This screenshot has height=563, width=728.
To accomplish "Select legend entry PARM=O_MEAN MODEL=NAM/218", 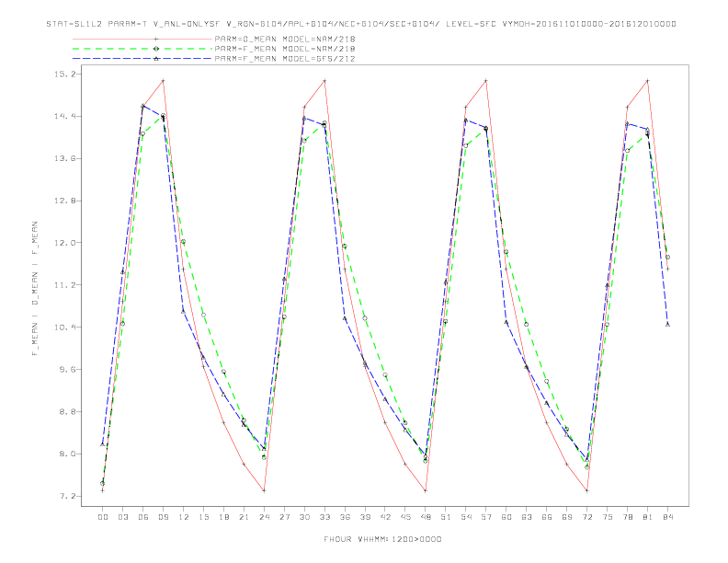I will click(285, 39).
